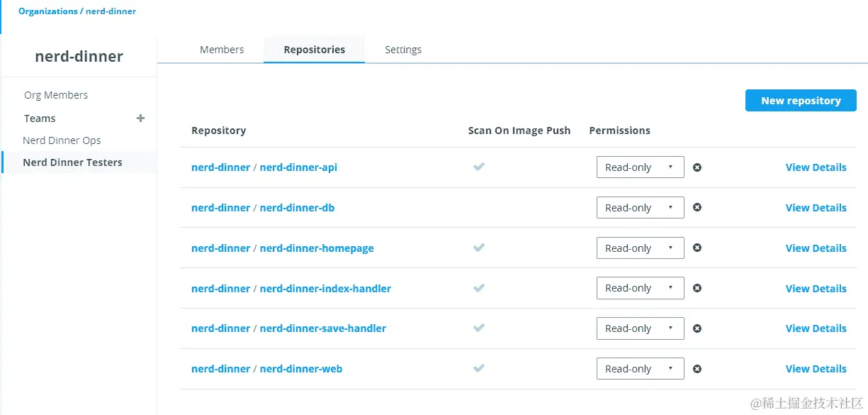Switch to the Members tab

[222, 50]
